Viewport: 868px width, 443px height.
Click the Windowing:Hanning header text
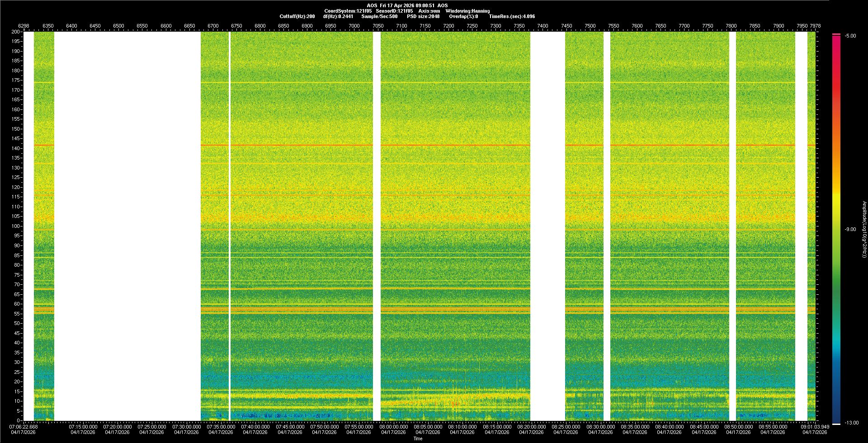pyautogui.click(x=467, y=11)
